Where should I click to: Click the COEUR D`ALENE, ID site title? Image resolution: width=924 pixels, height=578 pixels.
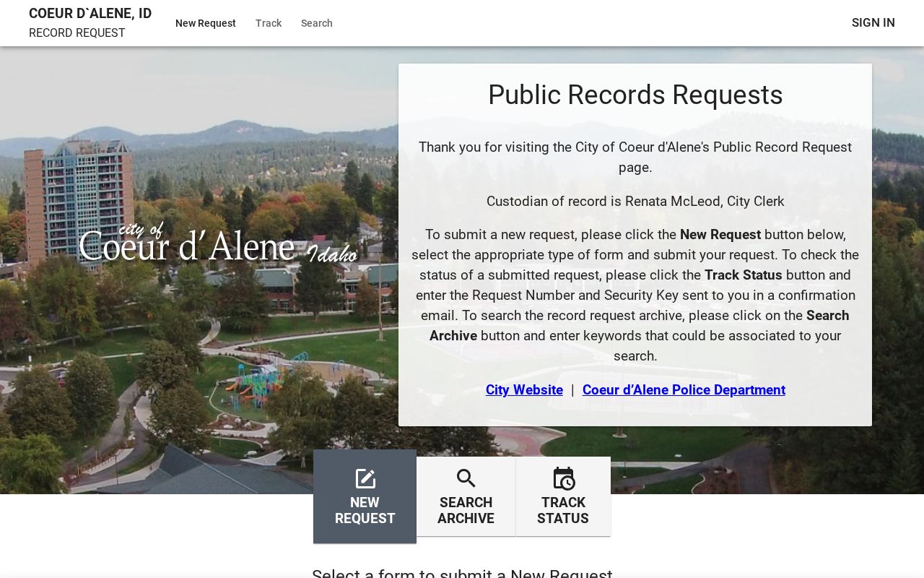pos(90,14)
